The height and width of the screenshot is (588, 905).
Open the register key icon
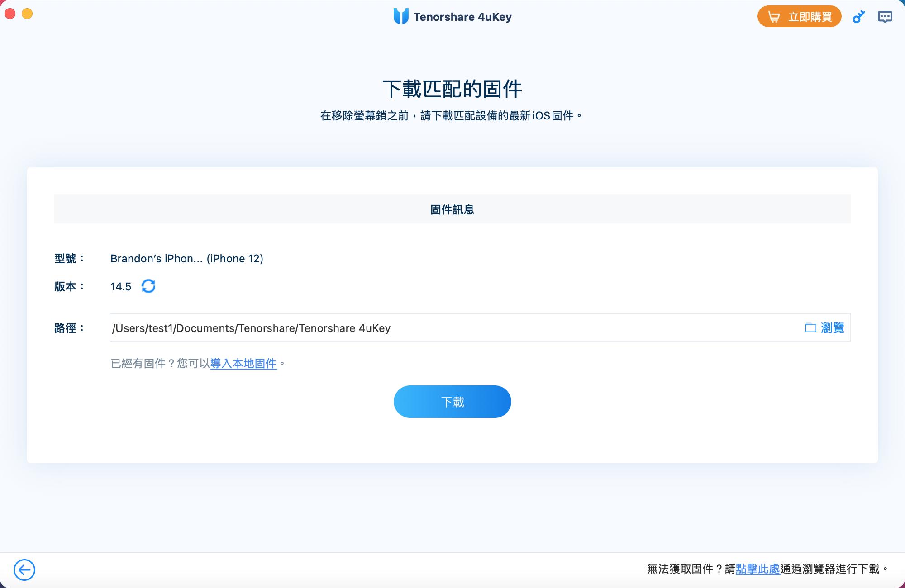click(x=858, y=17)
